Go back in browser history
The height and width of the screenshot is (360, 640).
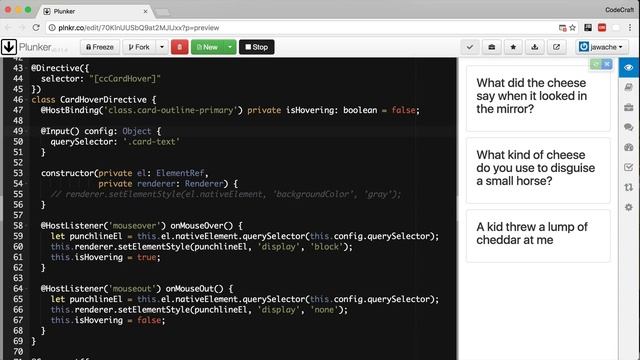click(9, 27)
